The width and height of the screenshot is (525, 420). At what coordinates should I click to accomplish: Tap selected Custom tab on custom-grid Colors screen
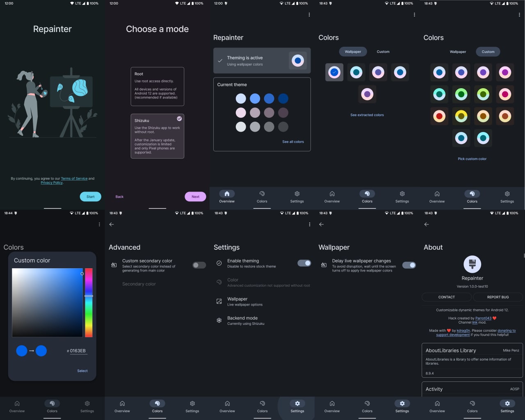[488, 52]
